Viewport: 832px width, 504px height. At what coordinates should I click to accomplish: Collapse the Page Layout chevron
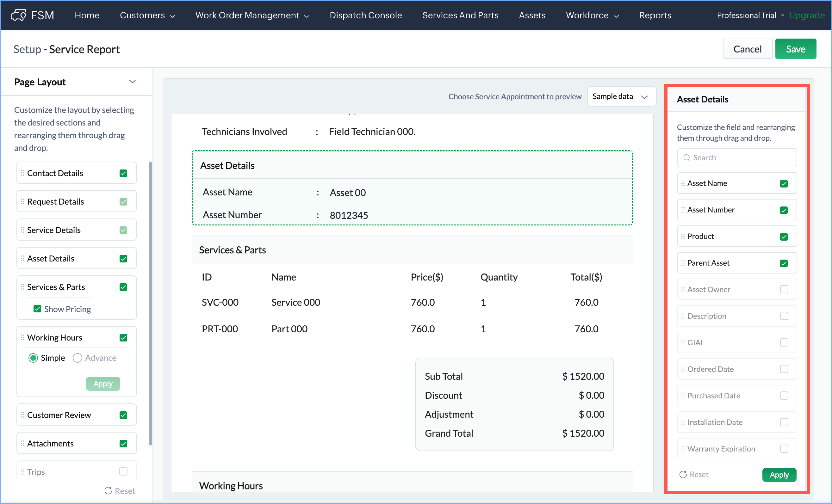132,82
